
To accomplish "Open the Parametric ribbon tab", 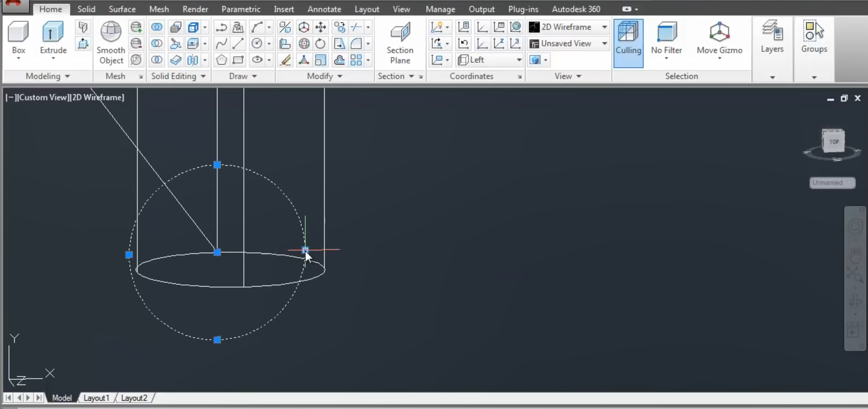I will pyautogui.click(x=241, y=9).
